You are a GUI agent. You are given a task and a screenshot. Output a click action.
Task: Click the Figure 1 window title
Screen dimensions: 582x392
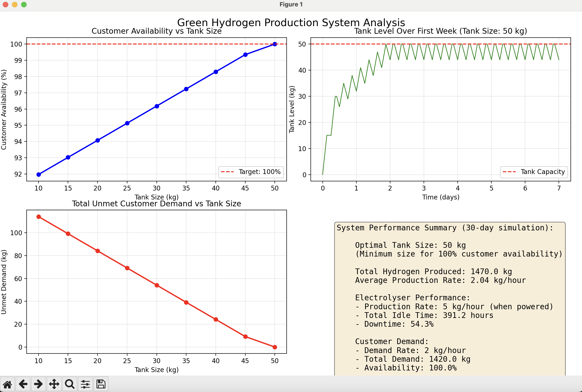pyautogui.click(x=291, y=5)
